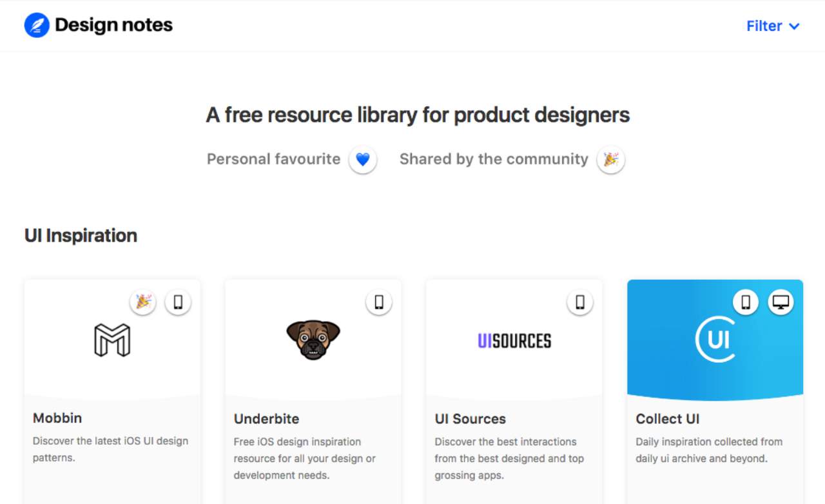The height and width of the screenshot is (504, 825).
Task: Click the mobile phone badge on Mobbin card
Action: pyautogui.click(x=178, y=302)
